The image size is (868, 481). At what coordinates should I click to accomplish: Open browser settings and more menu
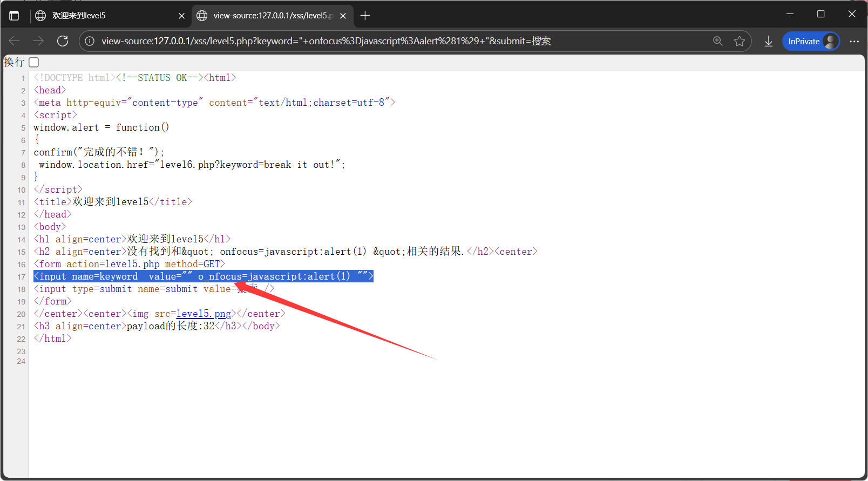[x=854, y=41]
